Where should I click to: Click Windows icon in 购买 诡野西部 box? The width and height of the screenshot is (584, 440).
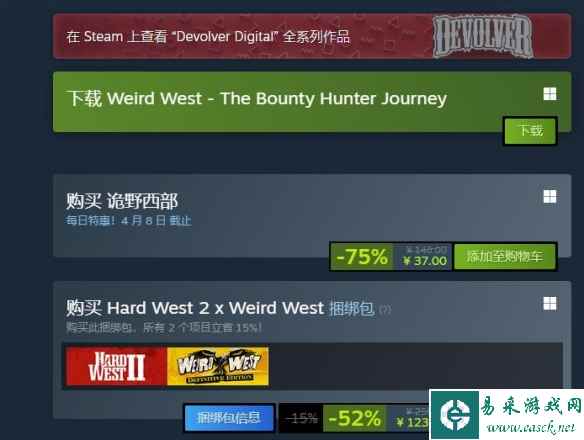550,196
